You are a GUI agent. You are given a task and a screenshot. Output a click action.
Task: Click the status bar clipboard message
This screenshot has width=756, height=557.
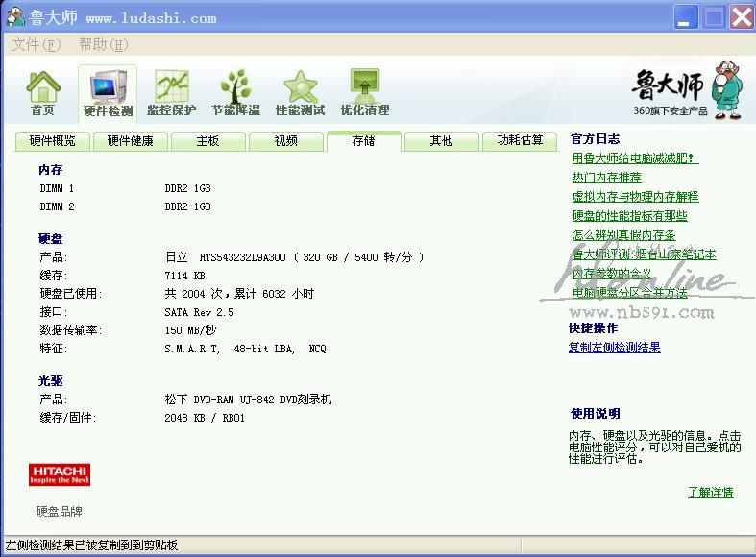(91, 545)
